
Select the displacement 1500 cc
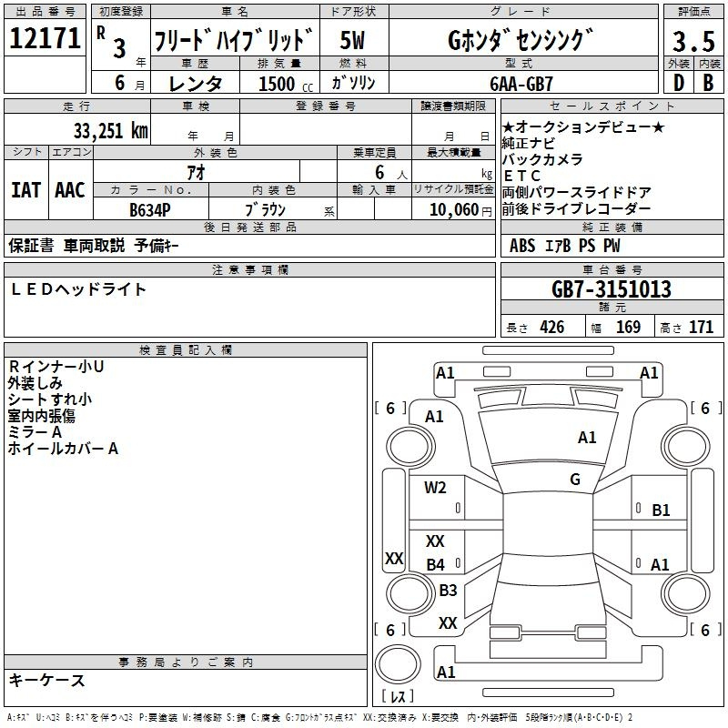[x=286, y=84]
